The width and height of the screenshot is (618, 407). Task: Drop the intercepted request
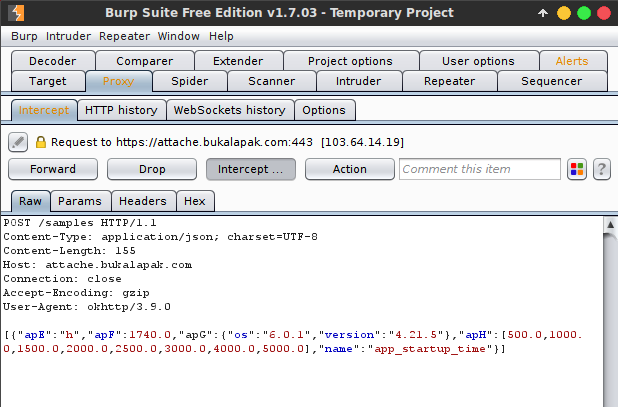point(152,169)
